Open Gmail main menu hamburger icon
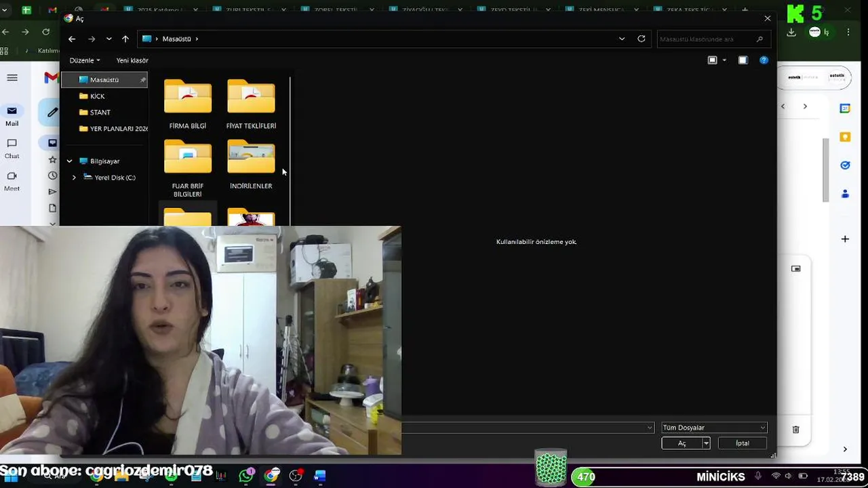 (x=12, y=78)
